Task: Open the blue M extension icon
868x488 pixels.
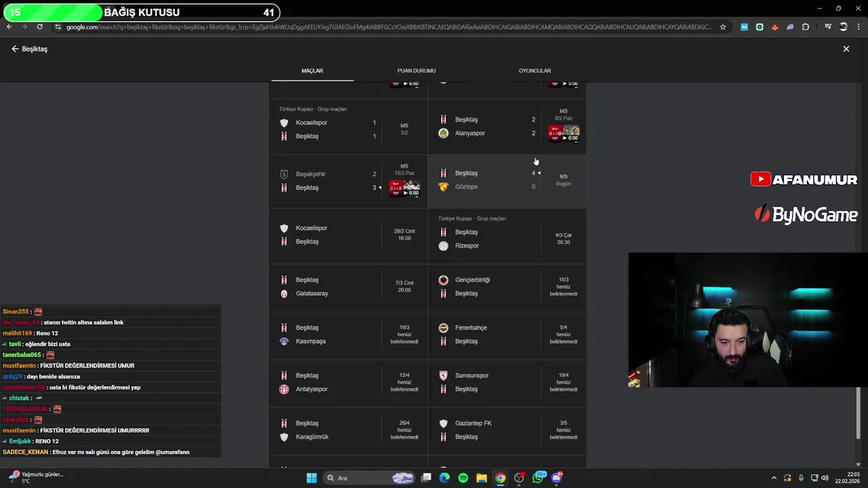Action: tap(744, 27)
